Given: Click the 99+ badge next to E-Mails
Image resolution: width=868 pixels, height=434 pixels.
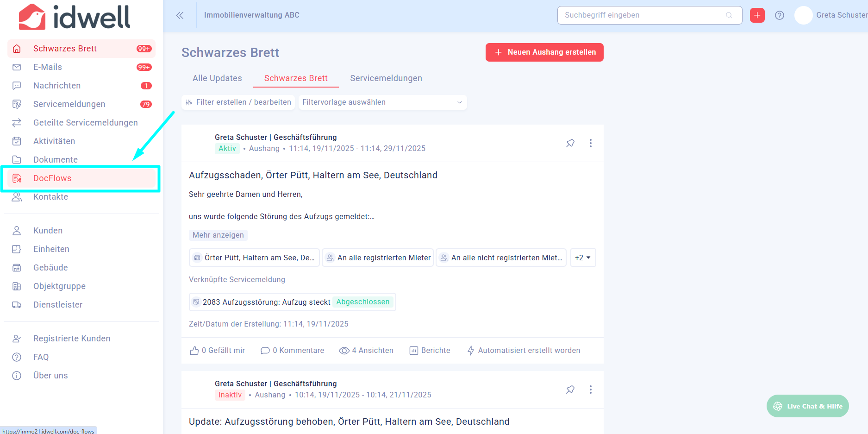Looking at the screenshot, I should click(x=144, y=67).
